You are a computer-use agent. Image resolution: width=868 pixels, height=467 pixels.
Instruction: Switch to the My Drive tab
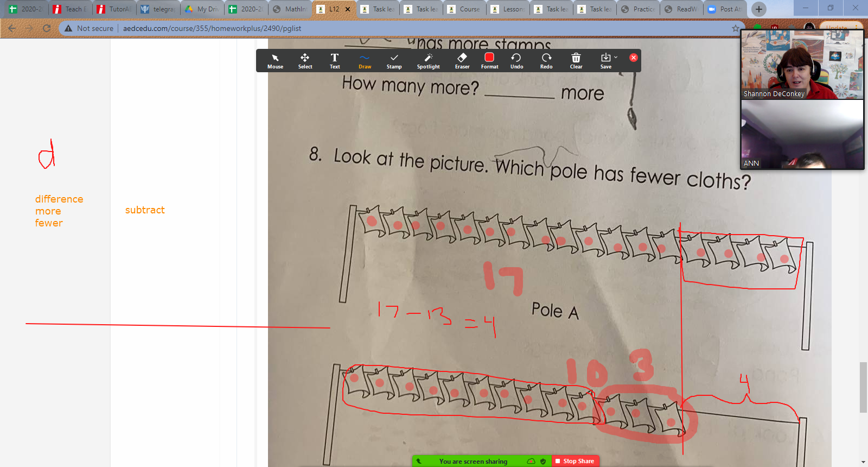click(x=202, y=9)
